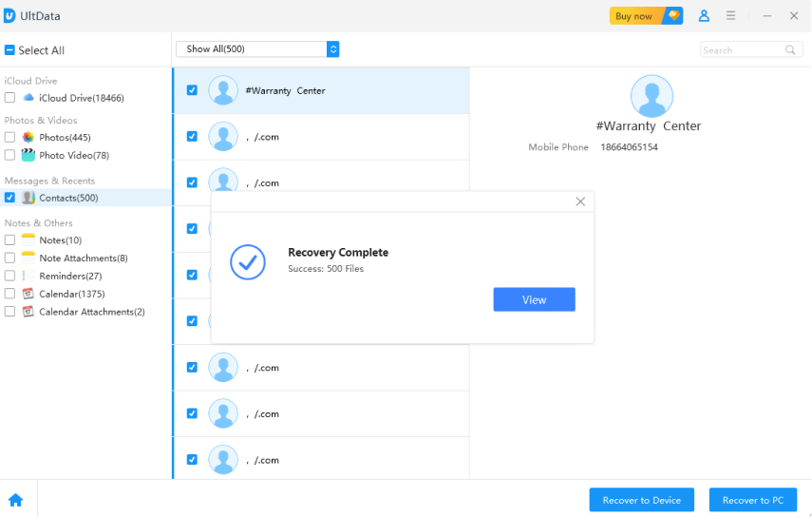Click the Photos app icon
The height and width of the screenshot is (517, 812).
pyautogui.click(x=28, y=138)
